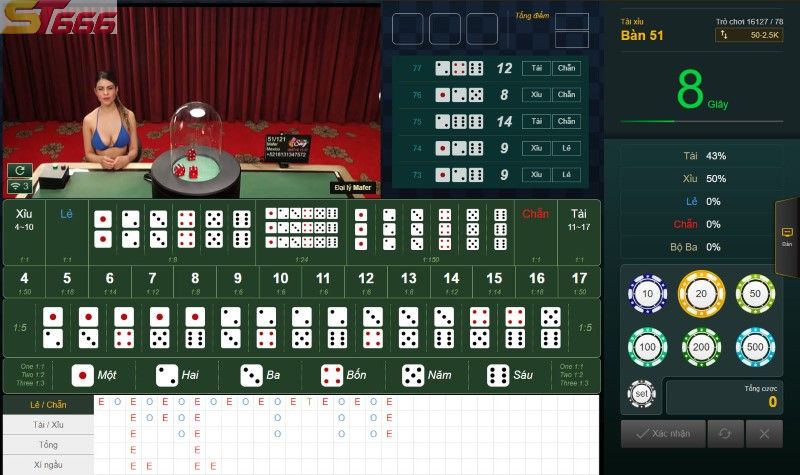
Task: Open the custom 'set' chip
Action: tap(641, 393)
